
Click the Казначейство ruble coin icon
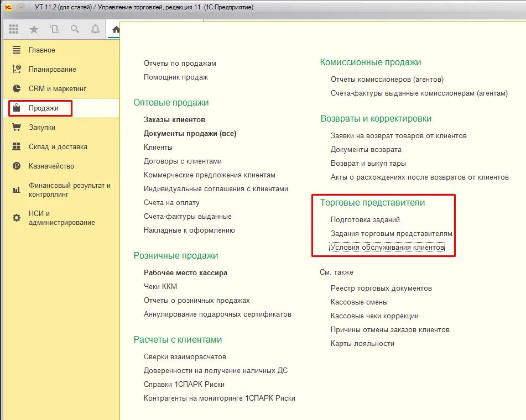point(17,166)
